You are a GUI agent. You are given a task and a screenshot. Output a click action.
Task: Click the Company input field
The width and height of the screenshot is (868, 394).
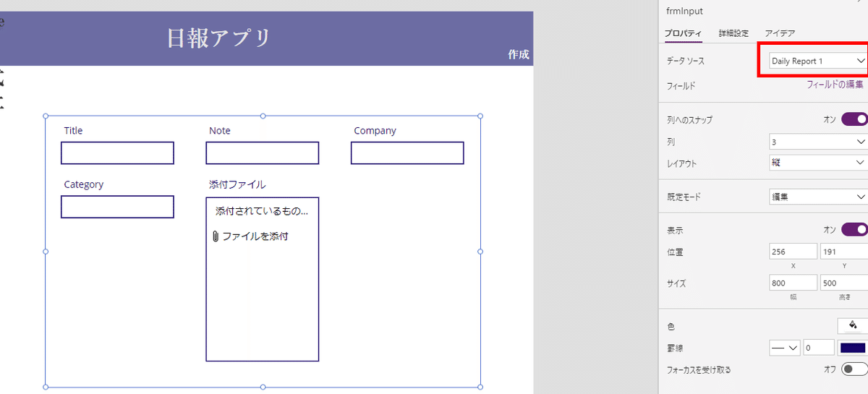tap(407, 153)
